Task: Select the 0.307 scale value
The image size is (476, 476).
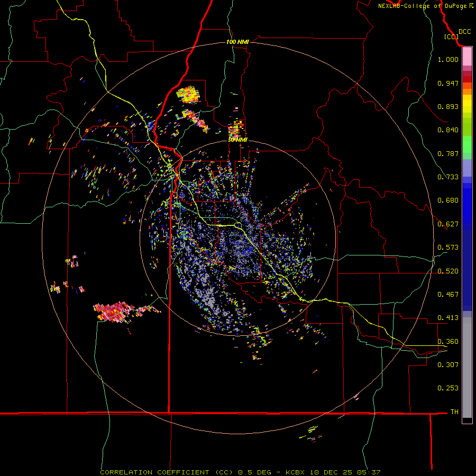Action: [448, 364]
